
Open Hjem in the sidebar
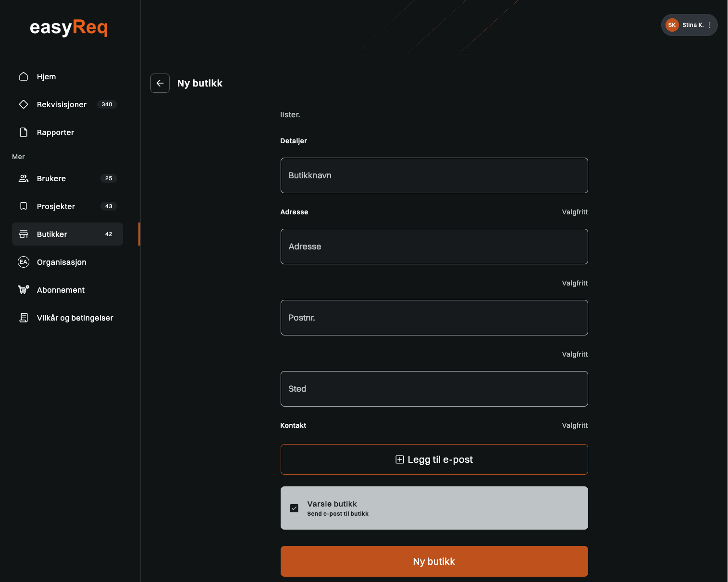tap(67, 76)
